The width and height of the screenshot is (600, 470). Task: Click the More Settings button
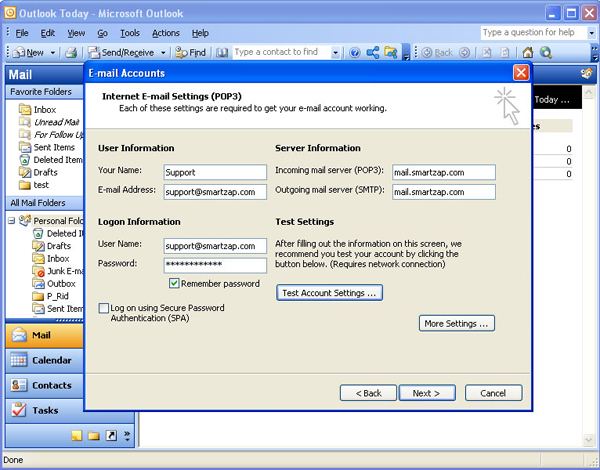pos(457,323)
